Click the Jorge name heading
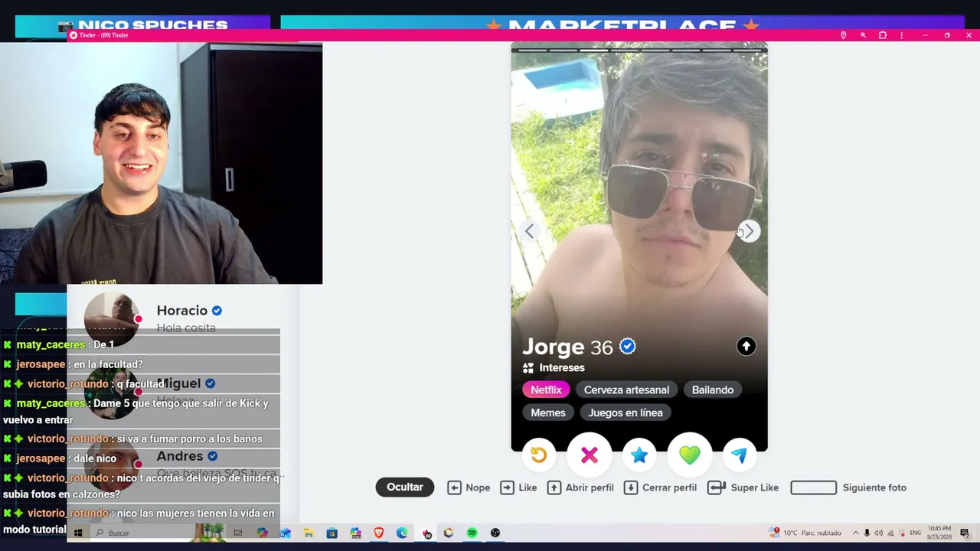This screenshot has height=551, width=980. point(554,347)
